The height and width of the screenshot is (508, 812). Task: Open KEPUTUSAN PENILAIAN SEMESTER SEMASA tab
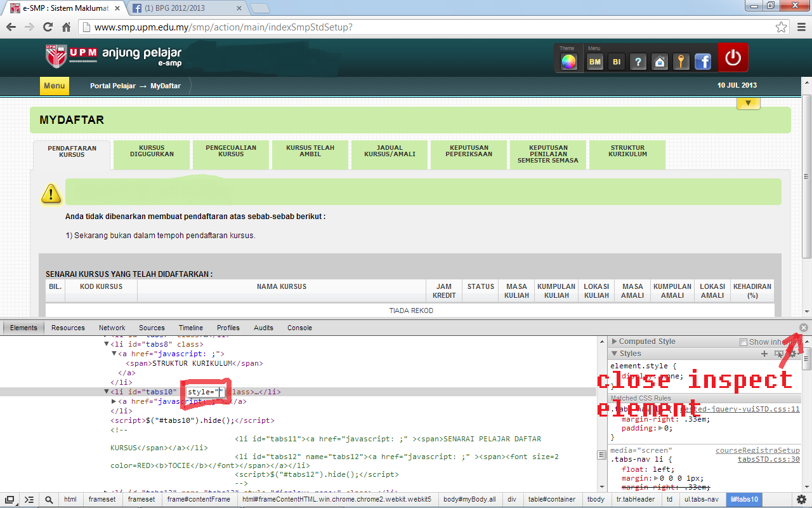tap(548, 154)
